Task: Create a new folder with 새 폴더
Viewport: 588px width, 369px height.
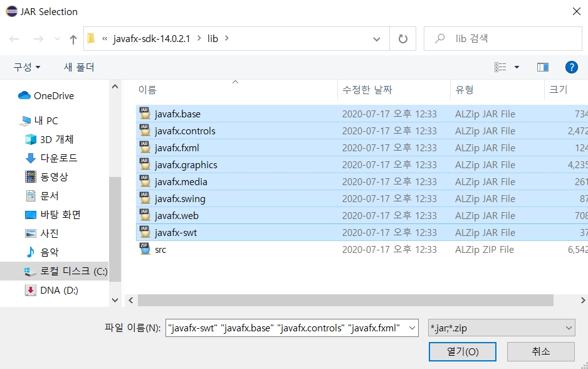Action: (79, 67)
